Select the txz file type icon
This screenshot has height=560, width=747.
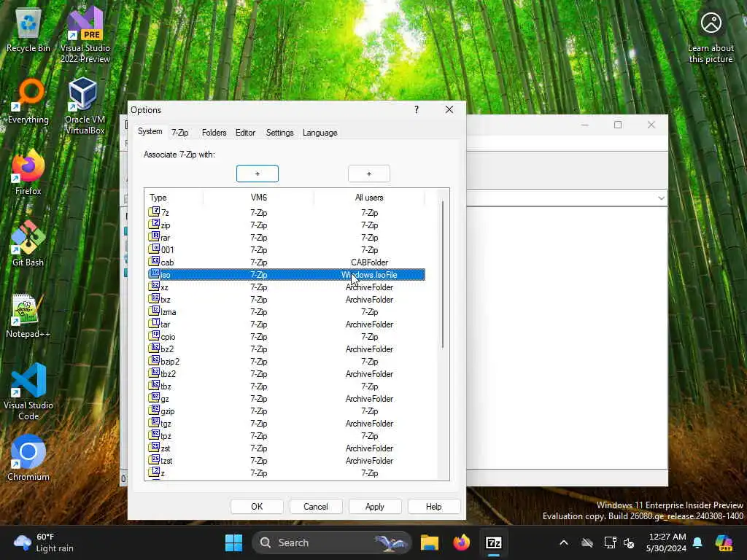(x=155, y=298)
